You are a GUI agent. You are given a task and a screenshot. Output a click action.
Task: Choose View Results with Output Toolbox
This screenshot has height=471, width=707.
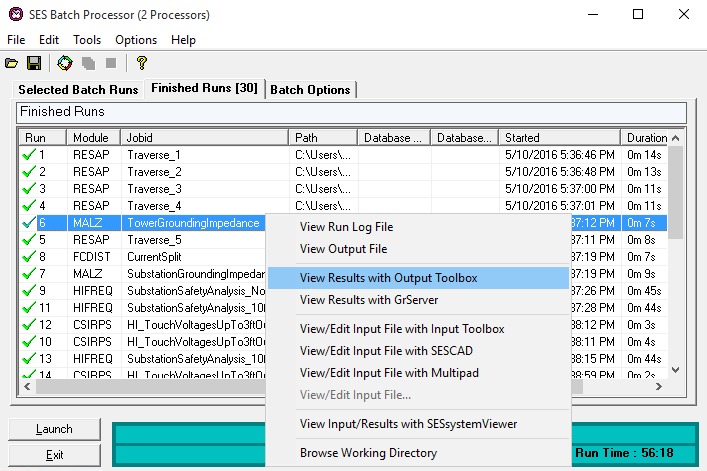click(418, 278)
